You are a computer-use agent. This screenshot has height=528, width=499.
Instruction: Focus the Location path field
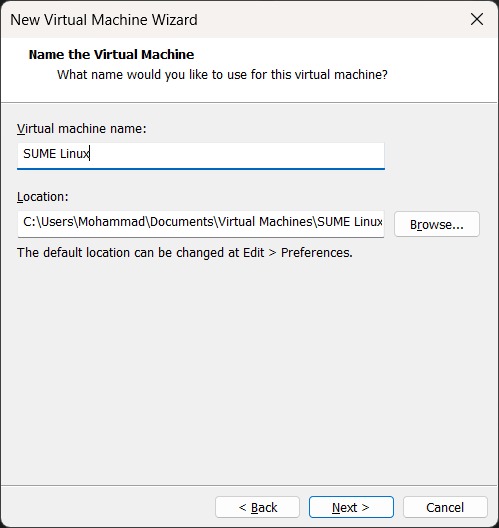tap(201, 224)
